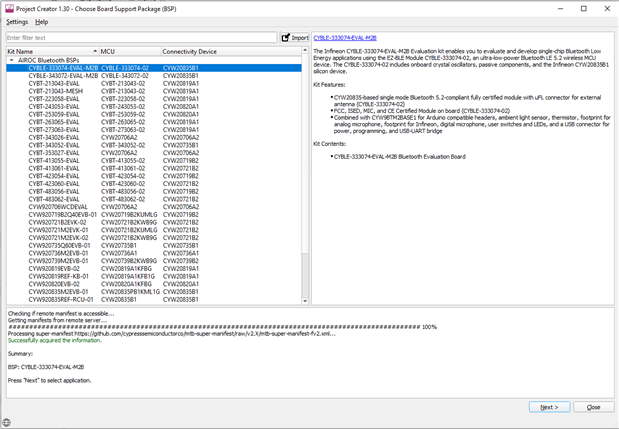Select the CYBT-343026-EVAL kit

(54, 138)
